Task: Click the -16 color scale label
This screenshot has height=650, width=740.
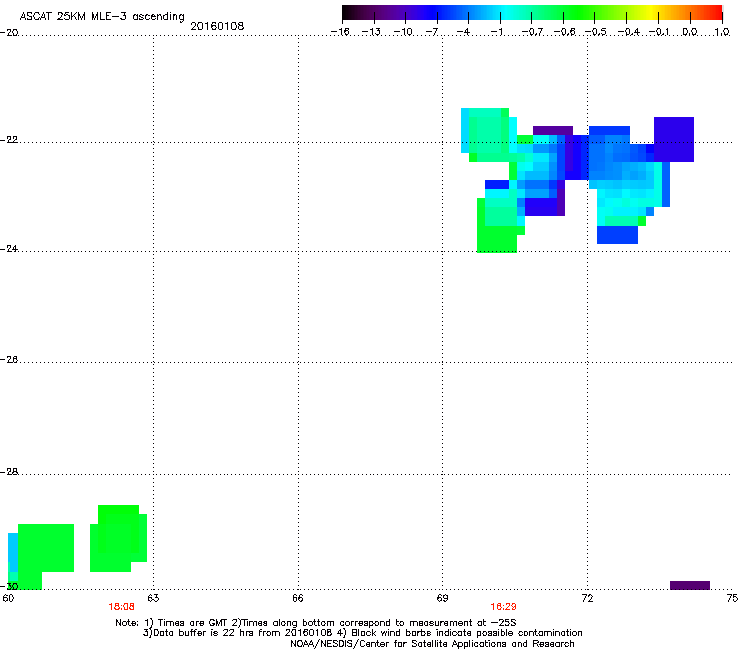Action: pos(340,32)
